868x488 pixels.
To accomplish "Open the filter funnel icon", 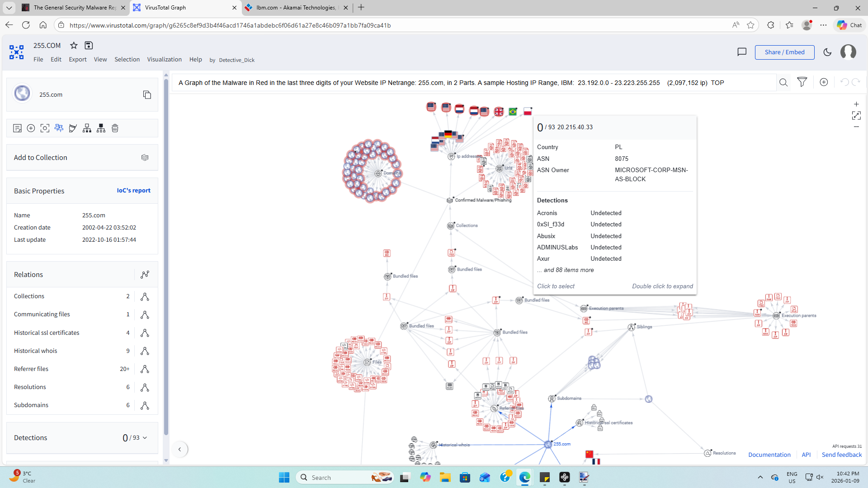I will (802, 82).
